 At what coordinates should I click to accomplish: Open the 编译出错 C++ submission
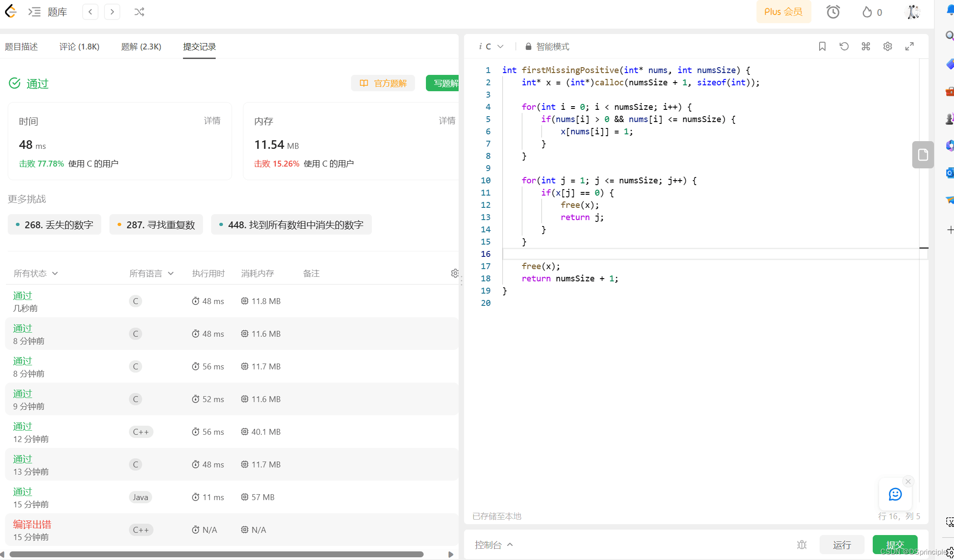(232, 530)
